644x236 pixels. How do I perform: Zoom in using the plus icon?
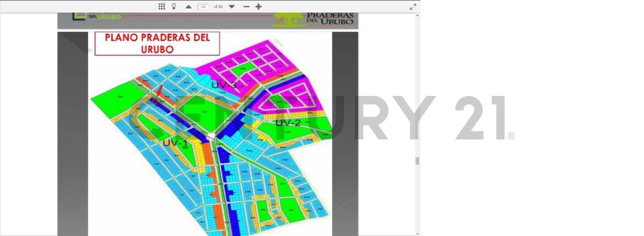pos(259,6)
